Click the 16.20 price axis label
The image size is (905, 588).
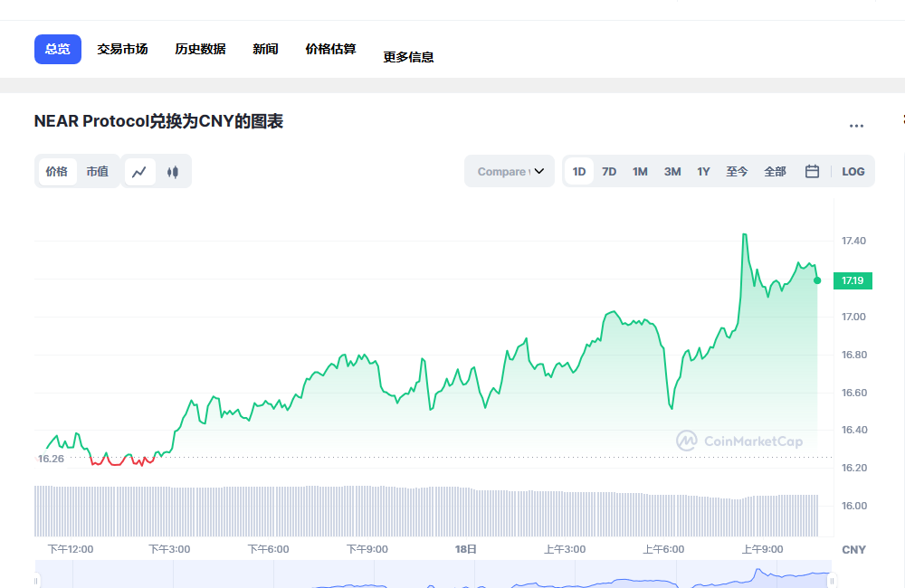(x=854, y=468)
